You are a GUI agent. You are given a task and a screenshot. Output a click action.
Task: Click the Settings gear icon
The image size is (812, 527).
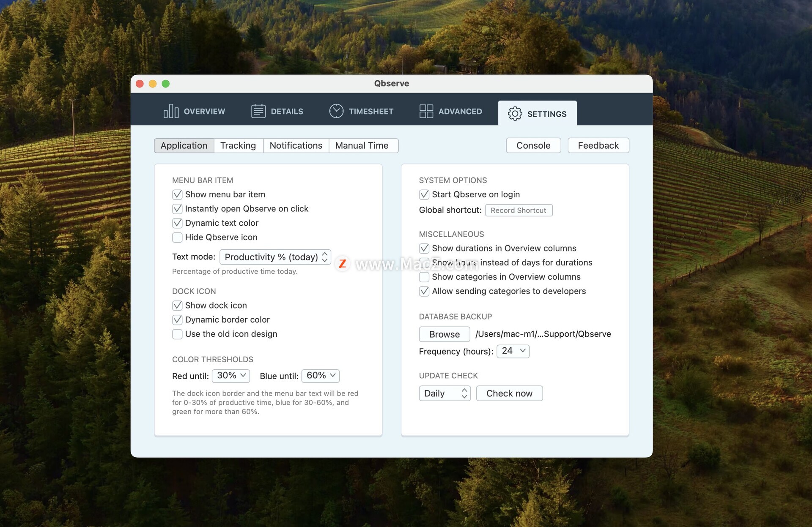coord(515,114)
